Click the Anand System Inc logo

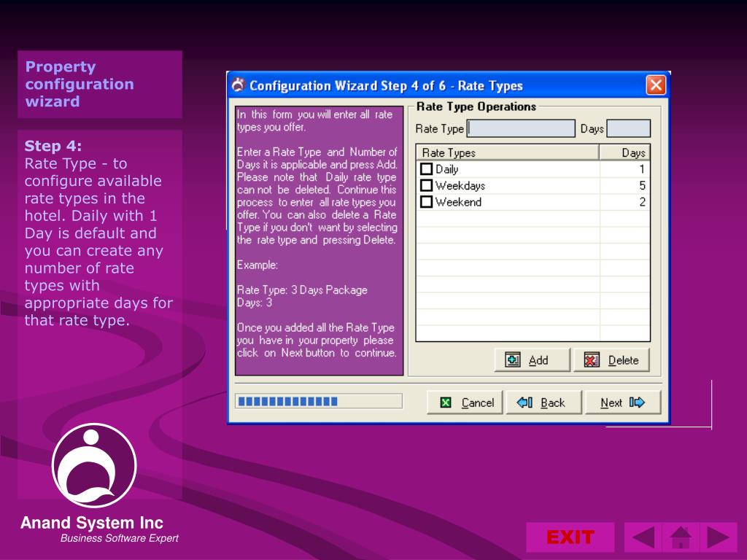pyautogui.click(x=94, y=465)
